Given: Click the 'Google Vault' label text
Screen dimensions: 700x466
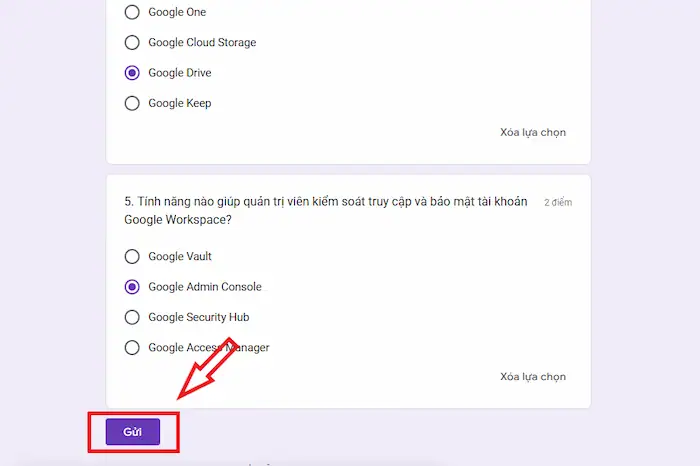Looking at the screenshot, I should click(x=180, y=257).
